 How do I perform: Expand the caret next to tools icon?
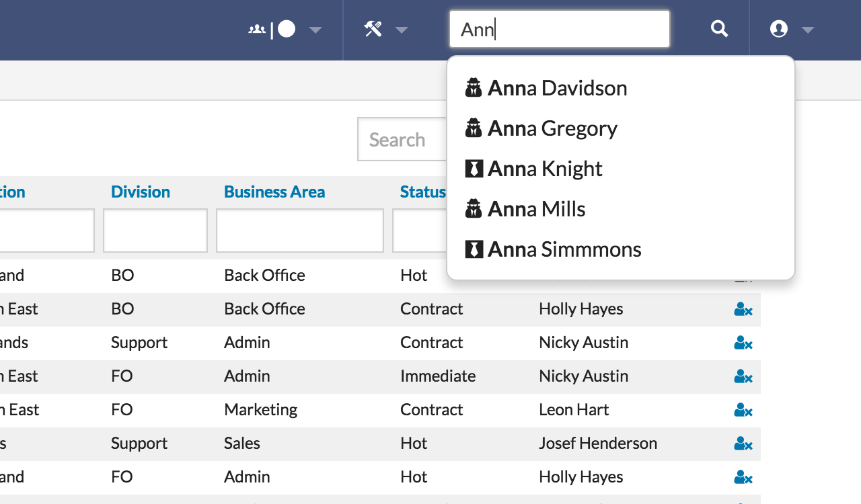tap(402, 30)
